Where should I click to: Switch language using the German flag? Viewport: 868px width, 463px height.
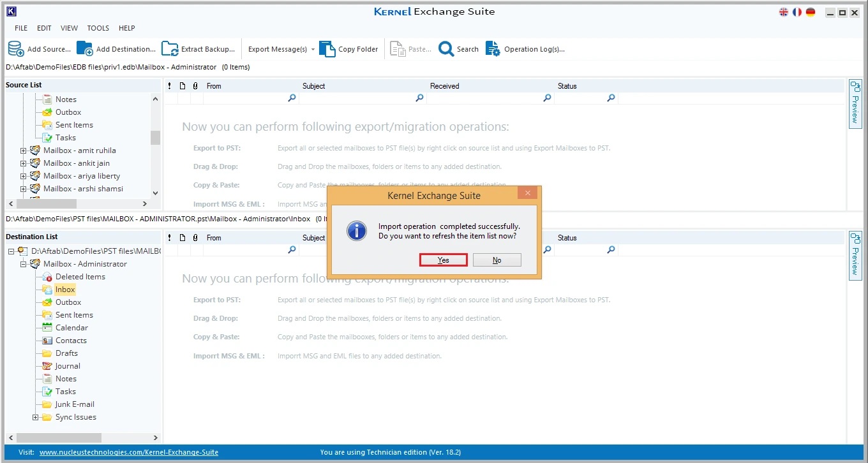(x=811, y=12)
